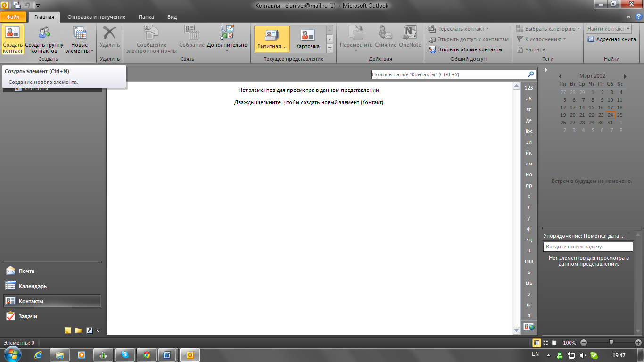This screenshot has height=362, width=644.
Task: Jump to the 123 index tab
Action: tap(529, 88)
